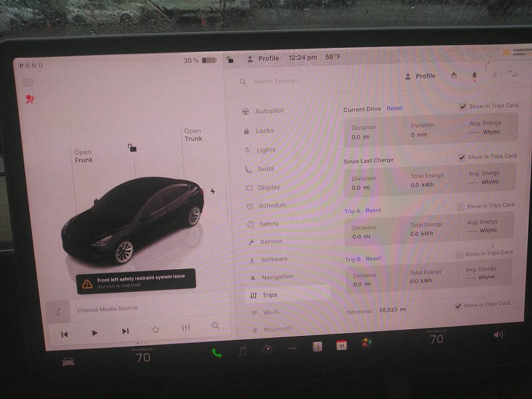The image size is (532, 399).
Task: Tap the Bluetooth icon in settings header
Action: click(x=494, y=74)
